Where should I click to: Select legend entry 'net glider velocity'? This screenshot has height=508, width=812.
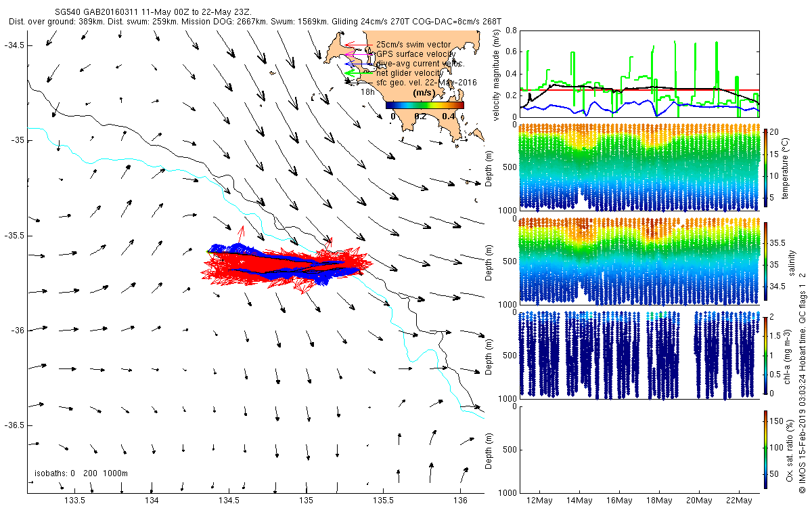click(411, 73)
